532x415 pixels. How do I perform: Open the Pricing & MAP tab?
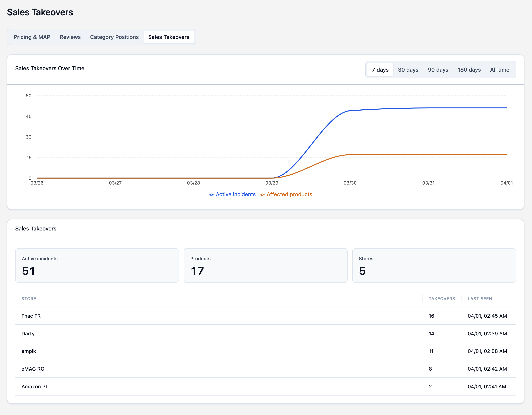[32, 37]
